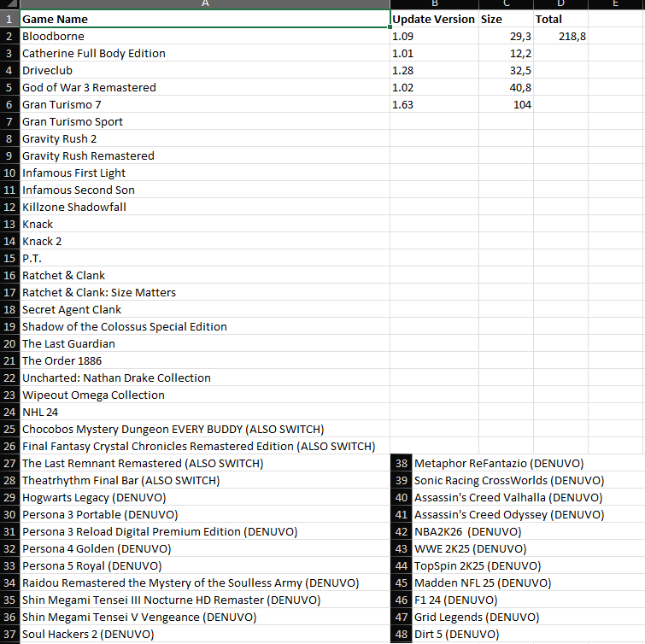Screen dimensions: 645x644
Task: Select Catherine Full Body Edition cell
Action: tap(205, 54)
